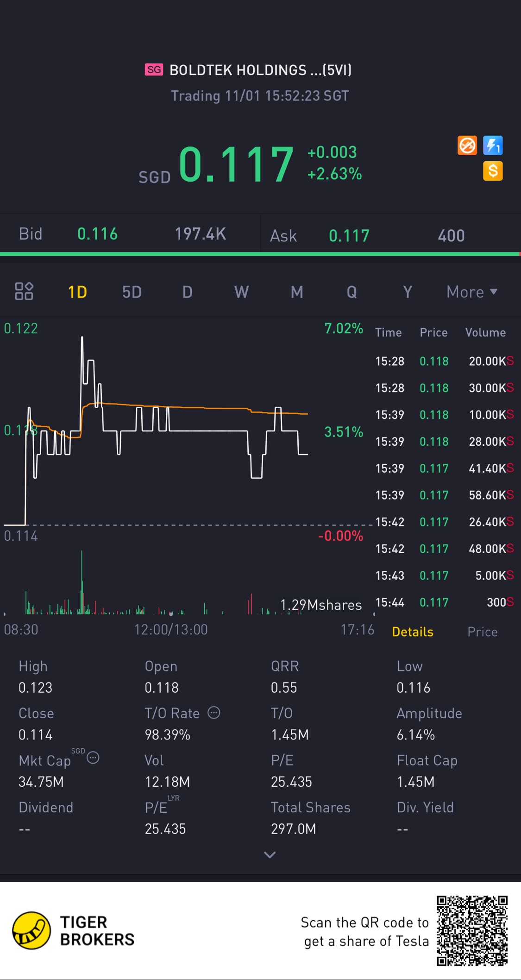Tap the QRR value 0.55
Viewport: 521px width, 980px height.
284,688
